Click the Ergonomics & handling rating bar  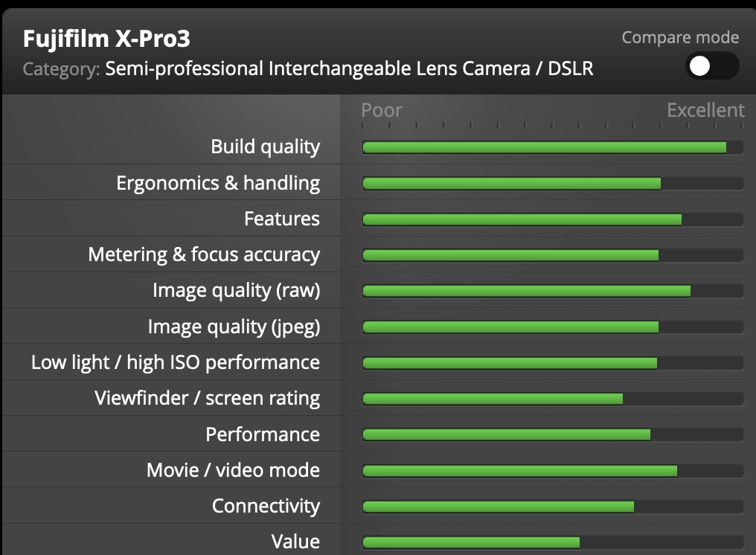click(553, 183)
